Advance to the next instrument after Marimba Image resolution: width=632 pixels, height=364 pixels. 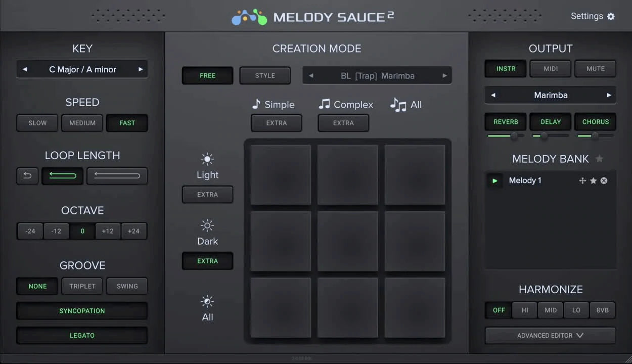(608, 95)
